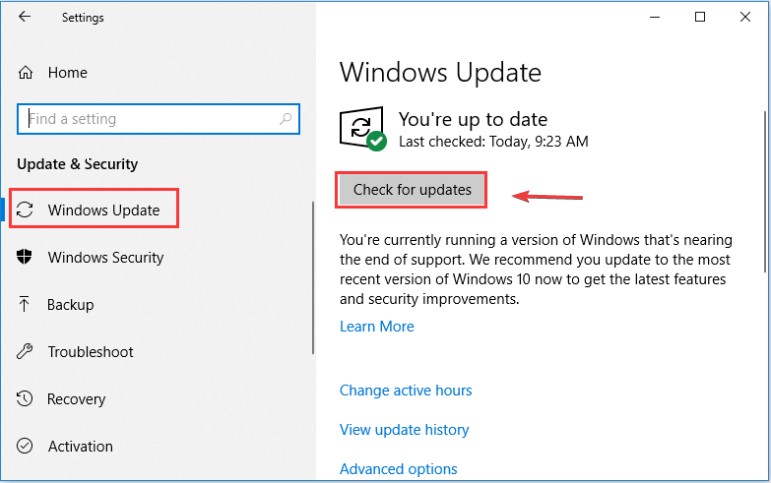Select Troubleshoot in the sidebar
The height and width of the screenshot is (483, 771).
[x=90, y=352]
